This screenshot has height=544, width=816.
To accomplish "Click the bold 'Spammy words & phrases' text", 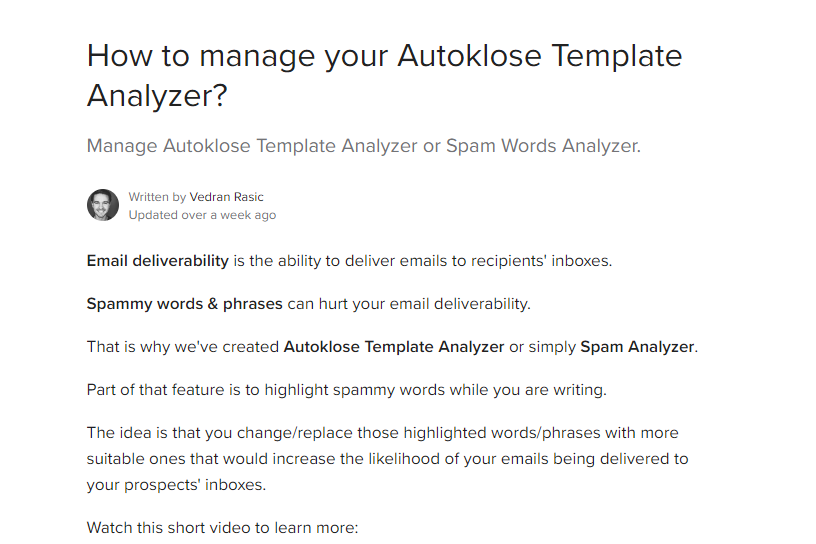I will [x=185, y=303].
